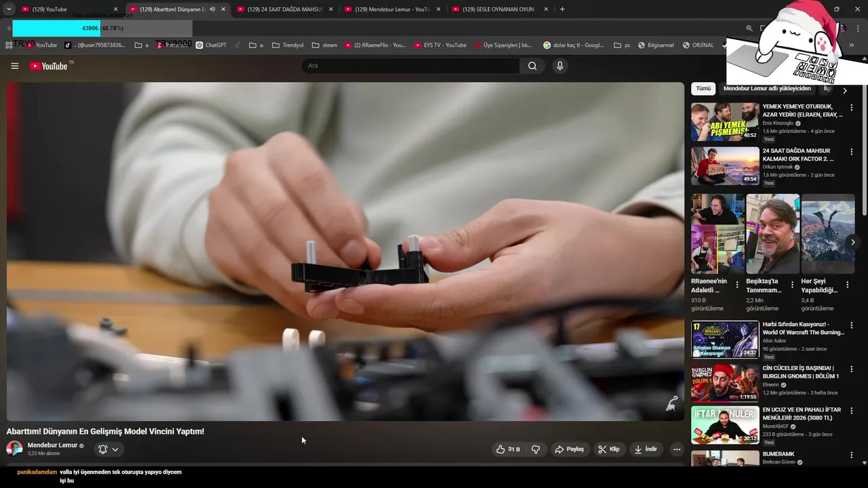Show more filter chips with right arrow

pyautogui.click(x=844, y=90)
